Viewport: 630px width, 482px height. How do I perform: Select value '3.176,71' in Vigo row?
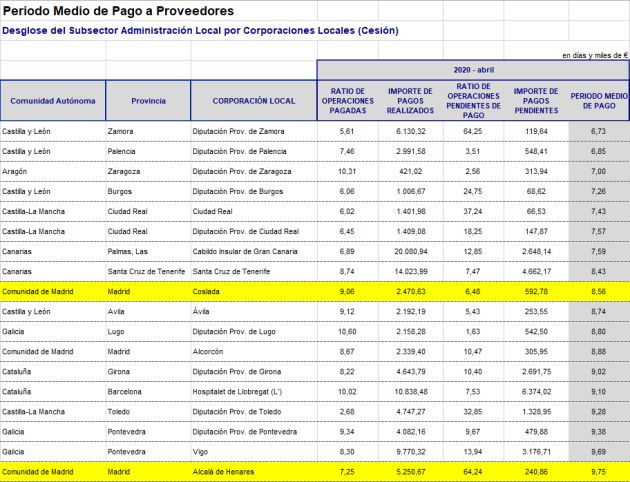click(x=536, y=452)
